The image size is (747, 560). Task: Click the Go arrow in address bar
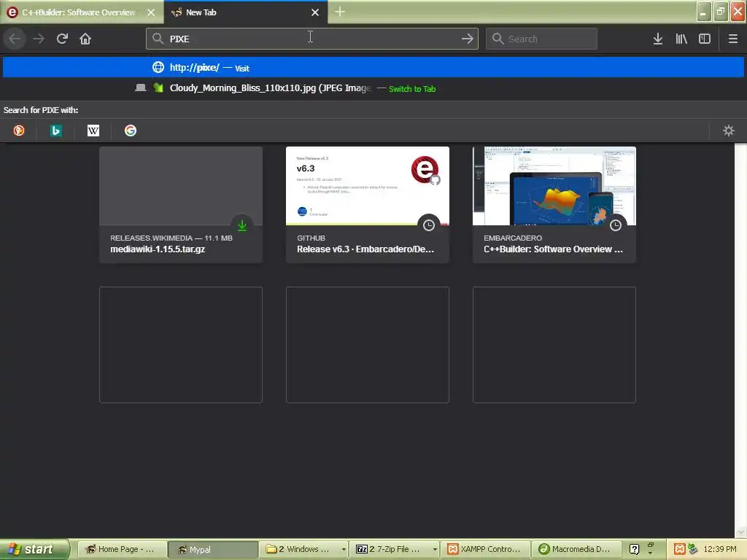[x=468, y=39]
